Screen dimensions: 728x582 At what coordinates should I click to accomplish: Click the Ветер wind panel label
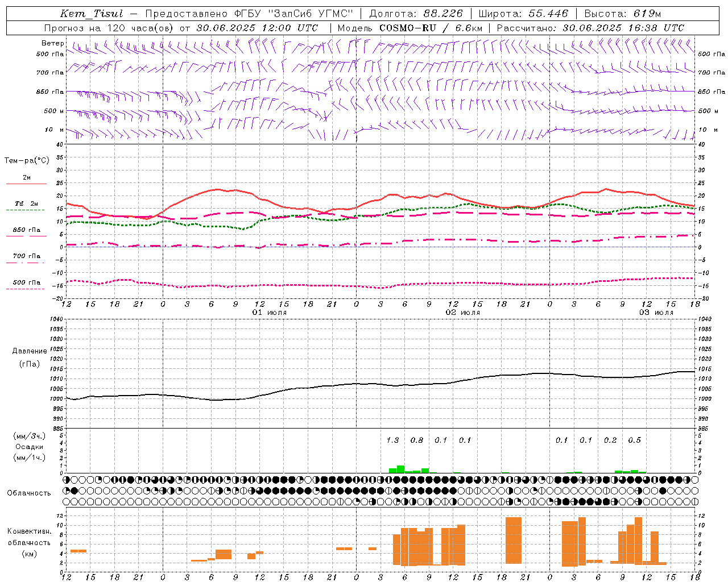[53, 43]
